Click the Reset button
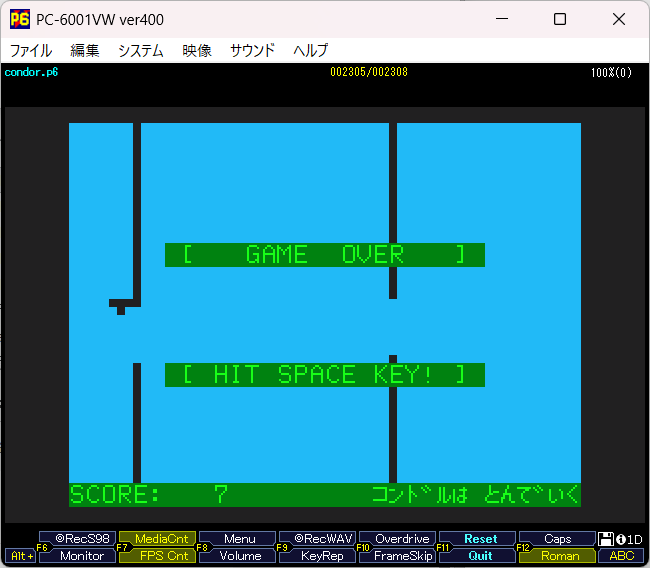650x568 pixels. coord(480,539)
